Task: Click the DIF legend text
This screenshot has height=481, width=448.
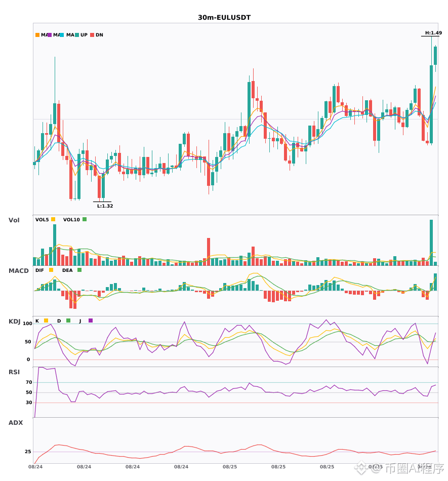Action: pos(39,270)
